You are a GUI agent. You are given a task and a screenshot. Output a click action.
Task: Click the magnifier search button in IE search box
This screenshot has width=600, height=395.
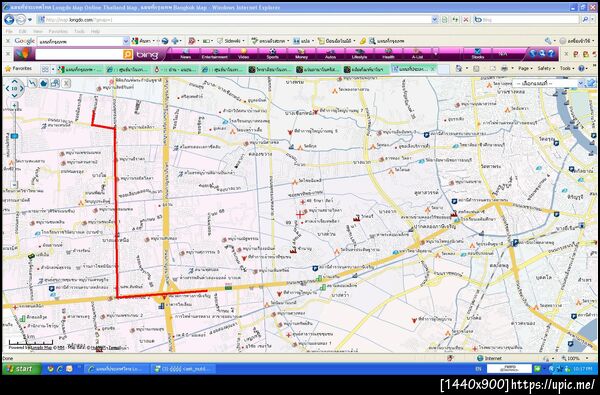(x=585, y=20)
